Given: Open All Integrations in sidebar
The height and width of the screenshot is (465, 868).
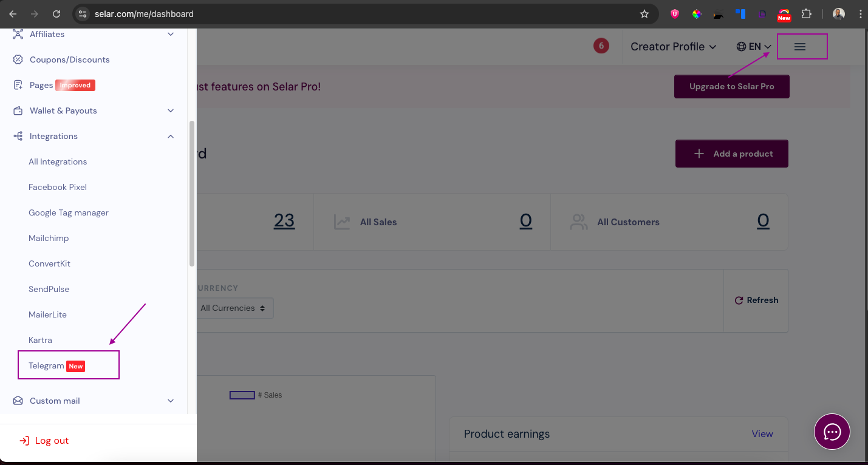Looking at the screenshot, I should [x=58, y=161].
